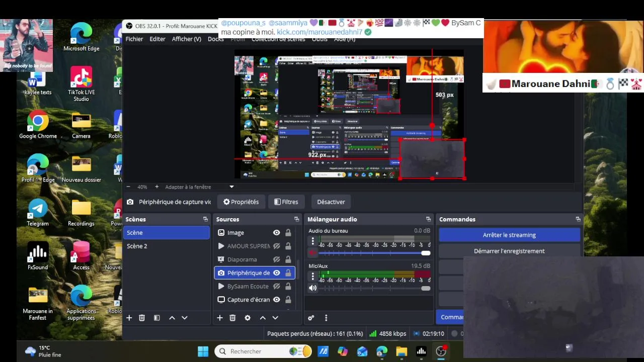Image resolution: width=644 pixels, height=362 pixels.
Task: Click Démarrer l'enregistrement
Action: pos(509,251)
